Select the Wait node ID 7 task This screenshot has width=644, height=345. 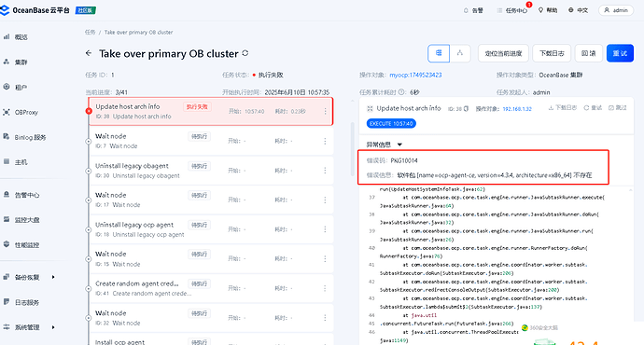pos(211,141)
